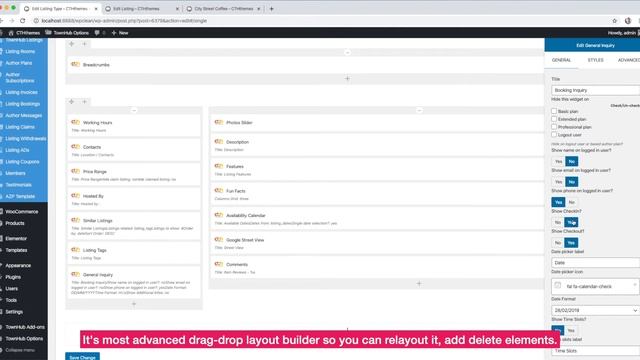Click the Contacts widget icon
This screenshot has height=360, width=640.
(x=76, y=147)
